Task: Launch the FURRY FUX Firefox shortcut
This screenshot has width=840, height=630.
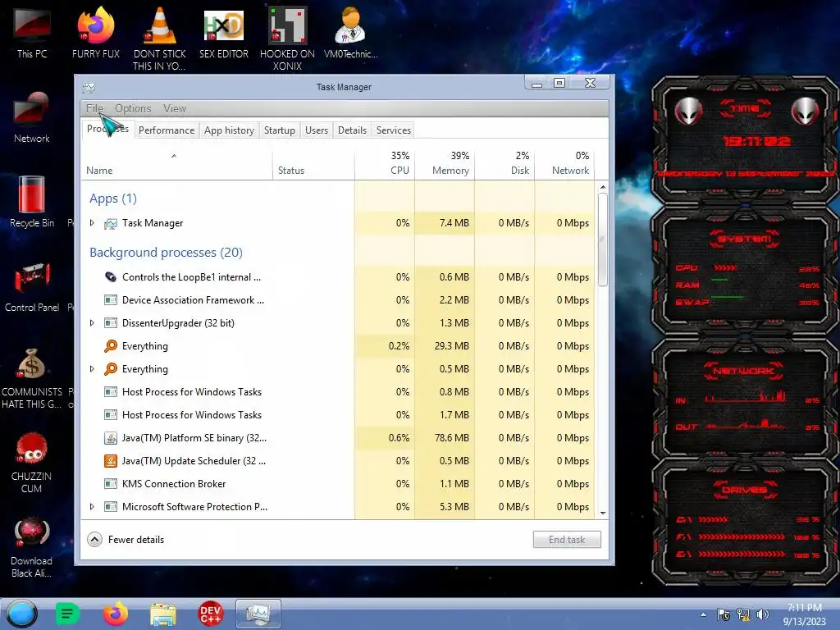Action: point(96,32)
